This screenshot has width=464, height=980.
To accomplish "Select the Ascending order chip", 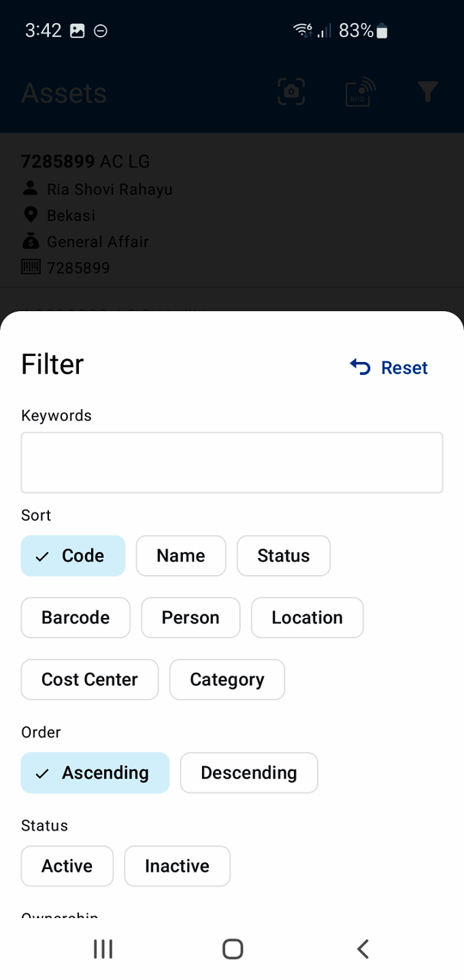I will 95,773.
